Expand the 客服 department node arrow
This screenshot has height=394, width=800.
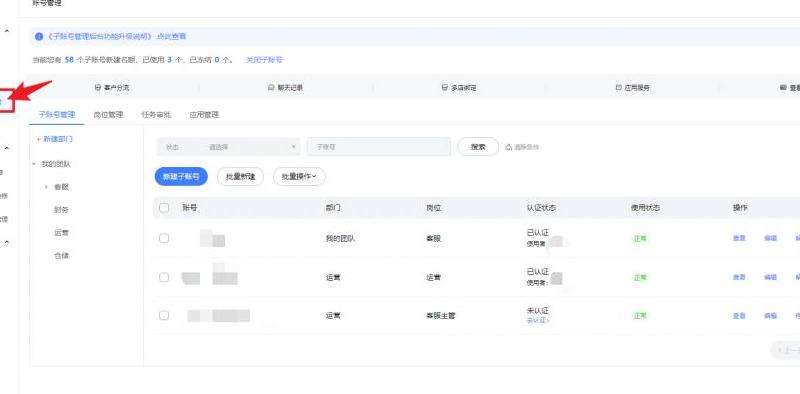coord(46,187)
